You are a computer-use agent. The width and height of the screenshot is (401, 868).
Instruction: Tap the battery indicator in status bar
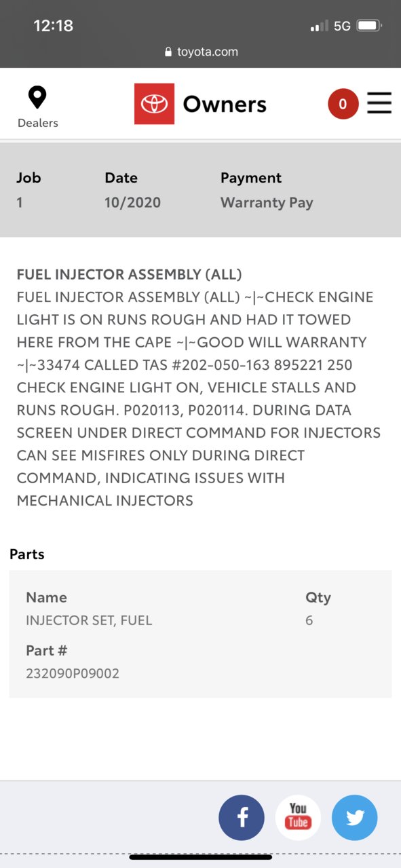[x=369, y=26]
